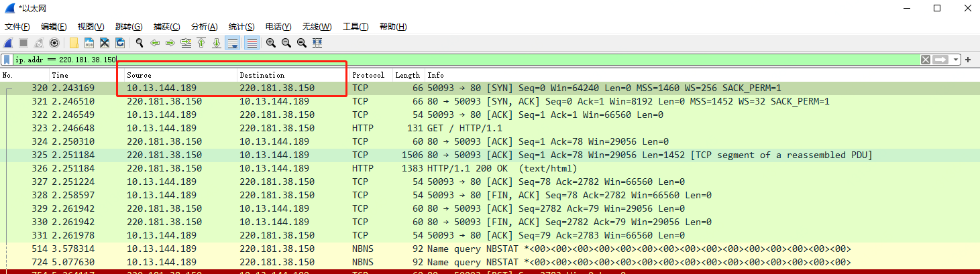Viewport: 980px width, 274px height.
Task: Open the 分析(A) menu
Action: [205, 27]
